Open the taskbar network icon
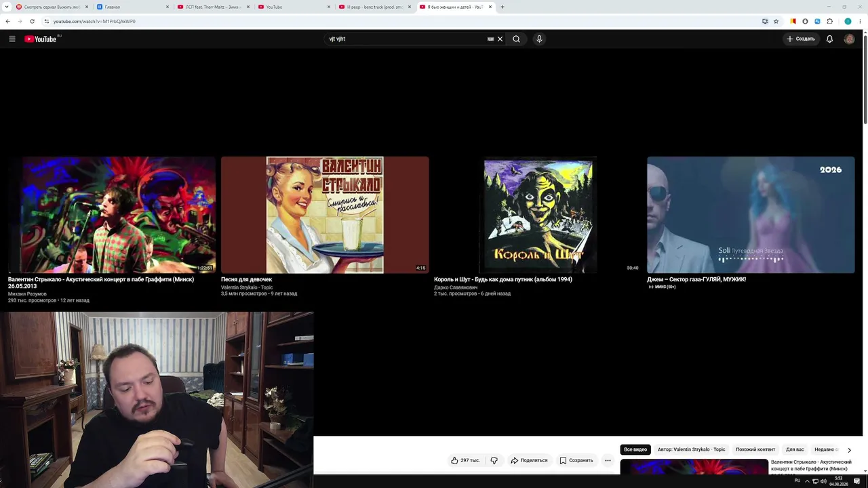This screenshot has width=868, height=488. click(x=815, y=481)
